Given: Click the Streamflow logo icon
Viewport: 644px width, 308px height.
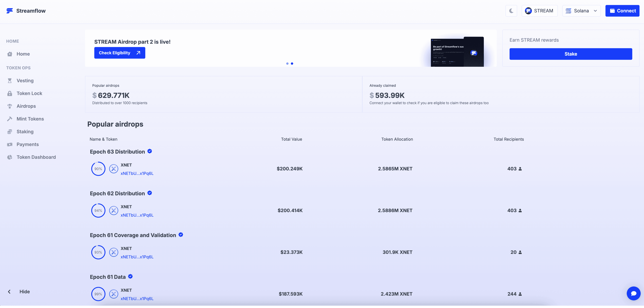Looking at the screenshot, I should pos(10,11).
